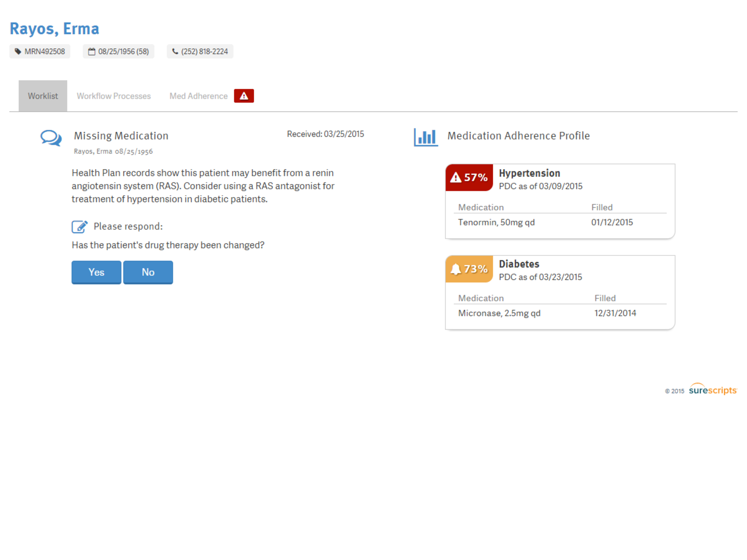Click the bell icon on the 73% badge

click(x=456, y=268)
